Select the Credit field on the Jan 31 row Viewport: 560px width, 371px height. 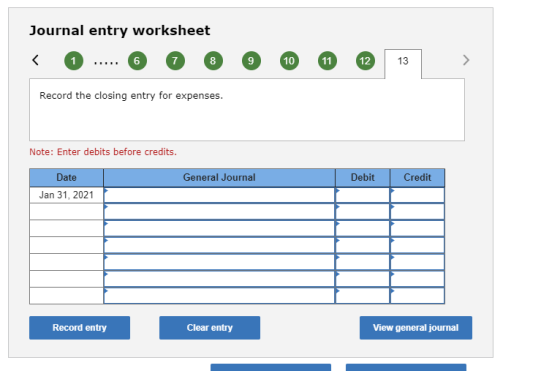(x=418, y=195)
